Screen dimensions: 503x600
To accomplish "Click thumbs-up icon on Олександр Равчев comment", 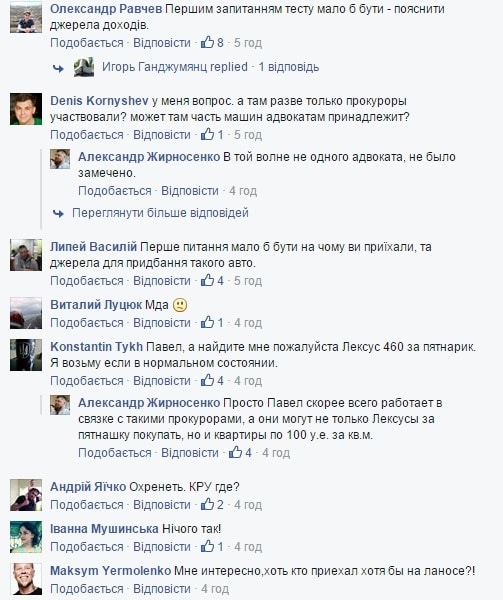I will coord(207,42).
